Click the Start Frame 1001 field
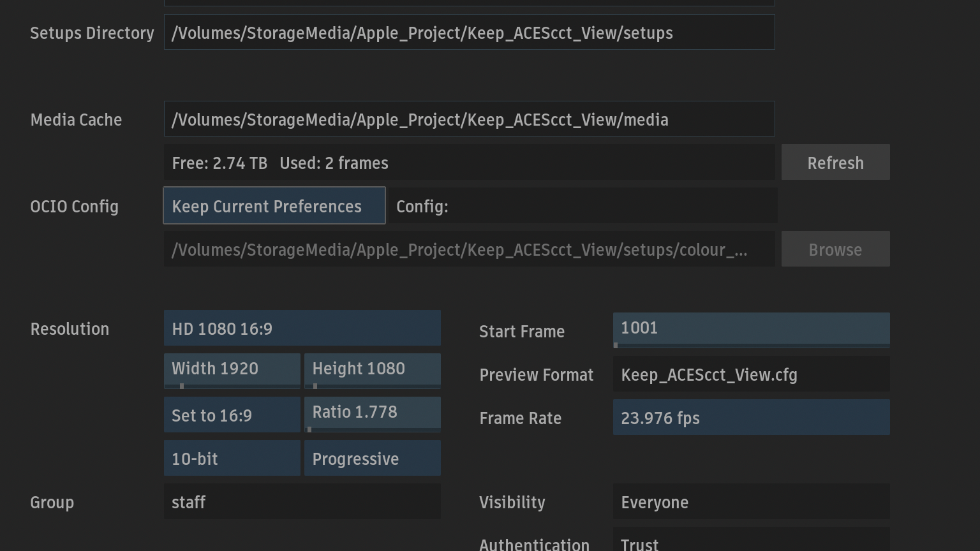The width and height of the screenshot is (980, 551). click(751, 328)
